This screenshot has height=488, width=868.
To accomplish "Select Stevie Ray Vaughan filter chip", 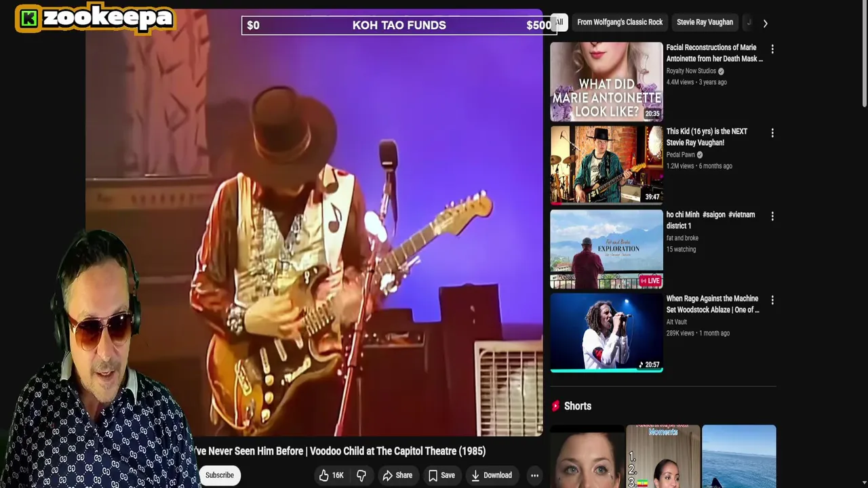I will 705,22.
